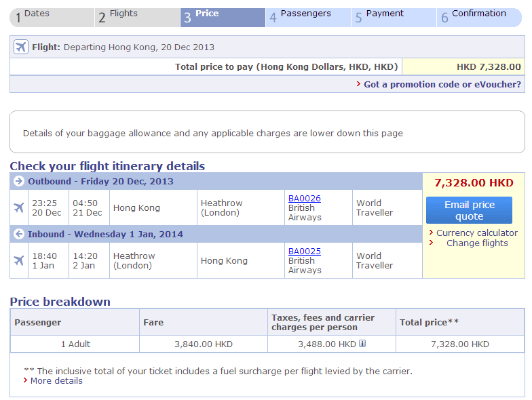Click the taxes info icon next to 3,488.00 HKD
The image size is (532, 400).
(362, 344)
